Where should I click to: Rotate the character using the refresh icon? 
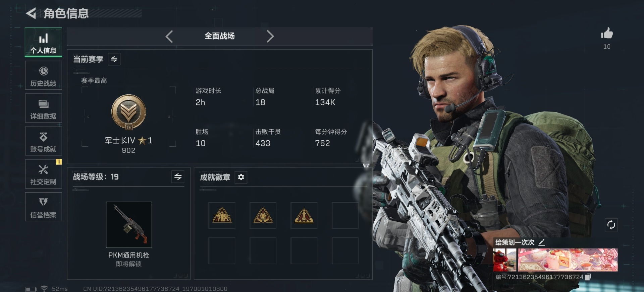(611, 225)
